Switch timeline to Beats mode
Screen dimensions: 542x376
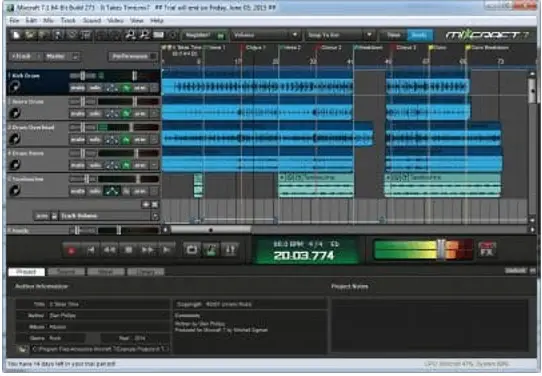tap(419, 35)
